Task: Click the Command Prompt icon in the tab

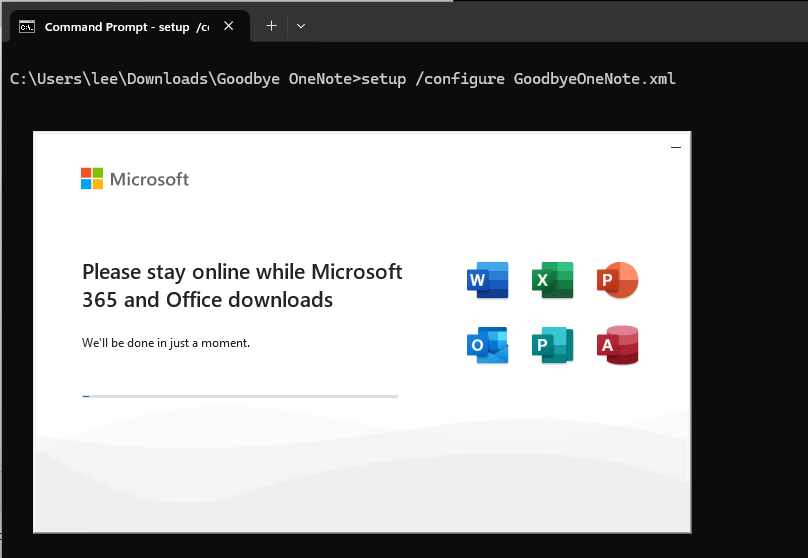Action: (x=28, y=27)
